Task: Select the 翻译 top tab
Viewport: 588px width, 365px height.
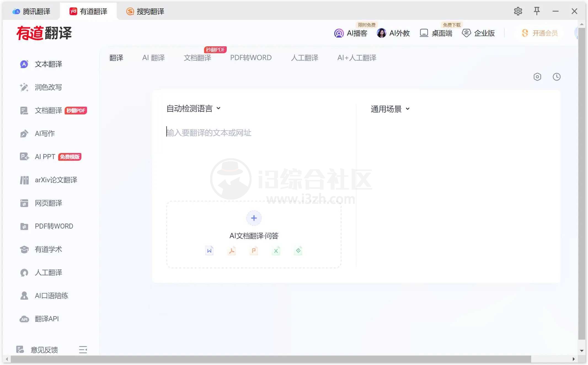Action: (x=116, y=58)
